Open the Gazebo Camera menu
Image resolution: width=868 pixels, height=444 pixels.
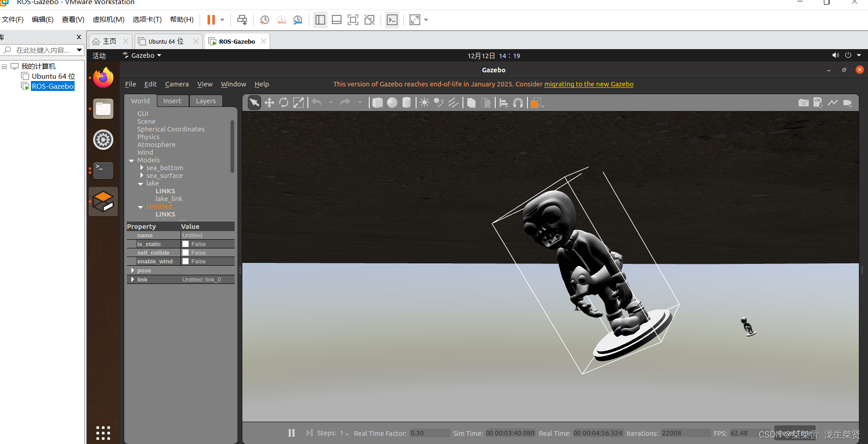click(x=177, y=84)
